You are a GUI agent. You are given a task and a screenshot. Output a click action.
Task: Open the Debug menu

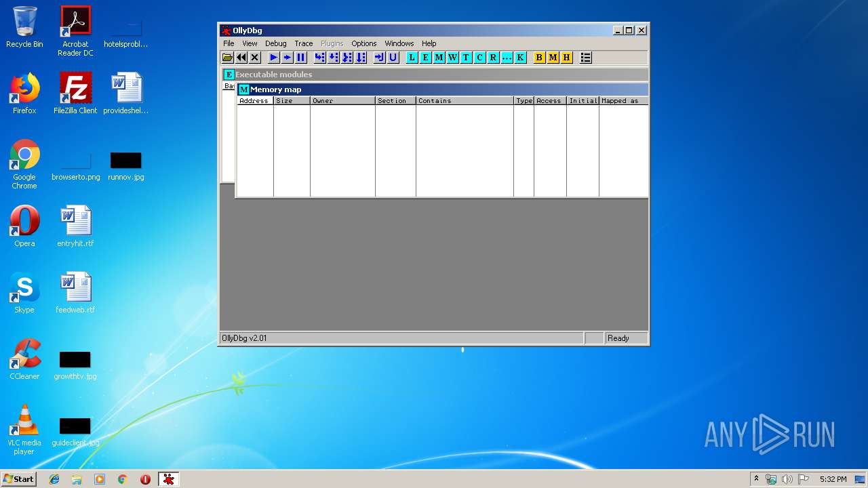pos(275,43)
